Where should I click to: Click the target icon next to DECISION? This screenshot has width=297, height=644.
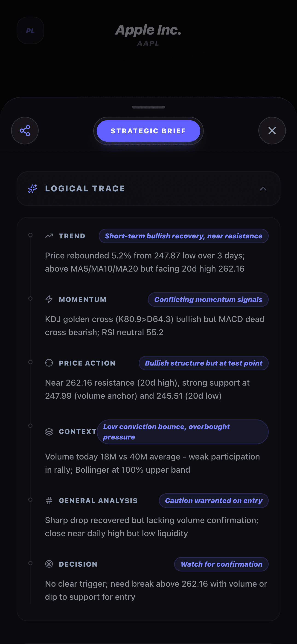point(49,564)
